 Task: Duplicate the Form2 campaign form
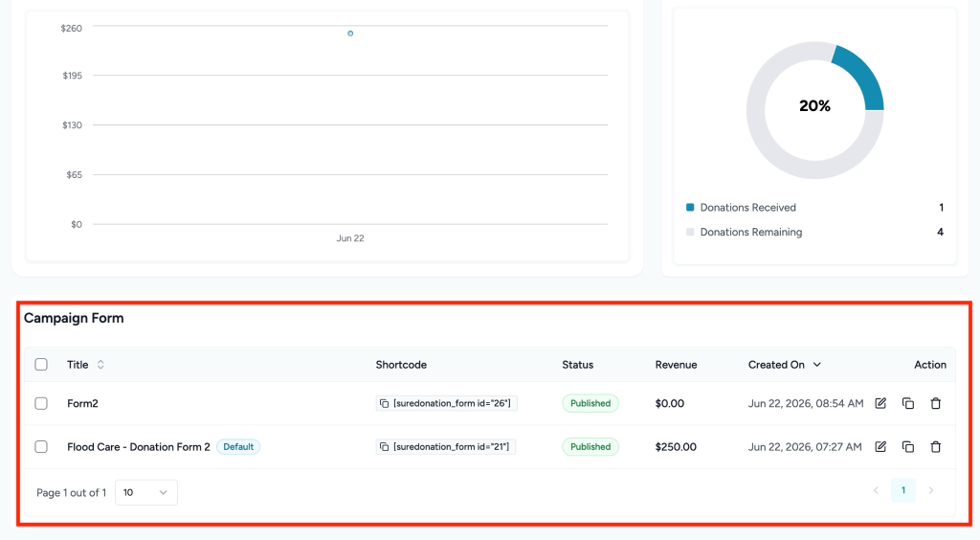tap(908, 403)
